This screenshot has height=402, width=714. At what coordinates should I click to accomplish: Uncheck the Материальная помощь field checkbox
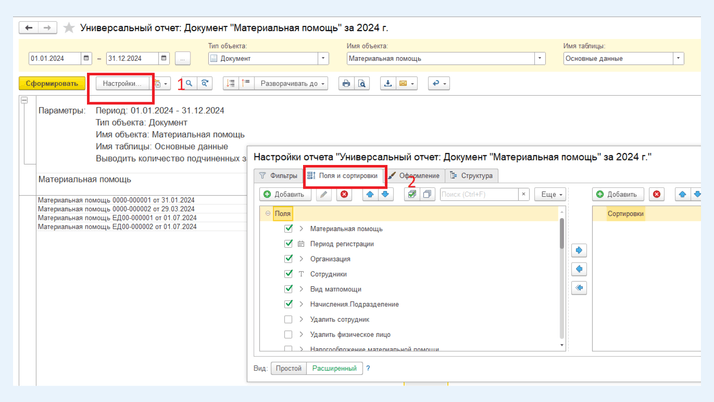pyautogui.click(x=288, y=229)
